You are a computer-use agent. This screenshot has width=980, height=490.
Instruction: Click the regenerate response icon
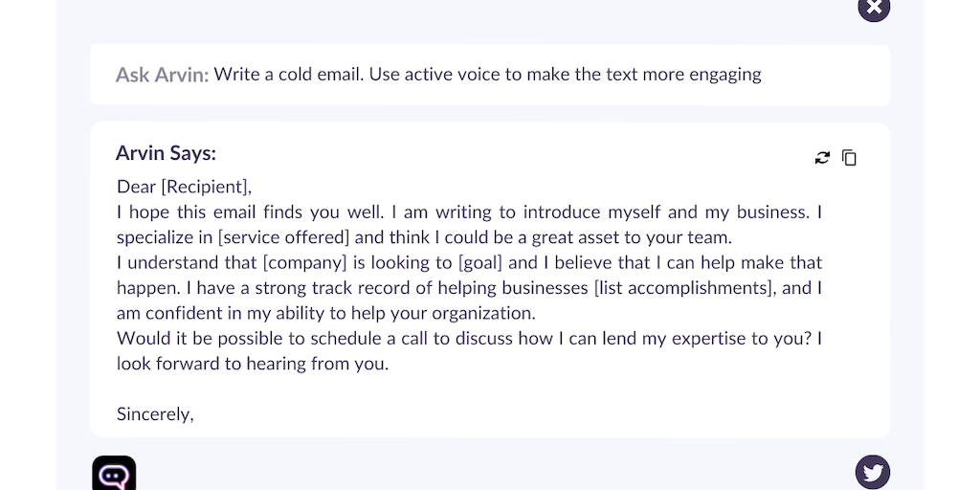point(822,158)
